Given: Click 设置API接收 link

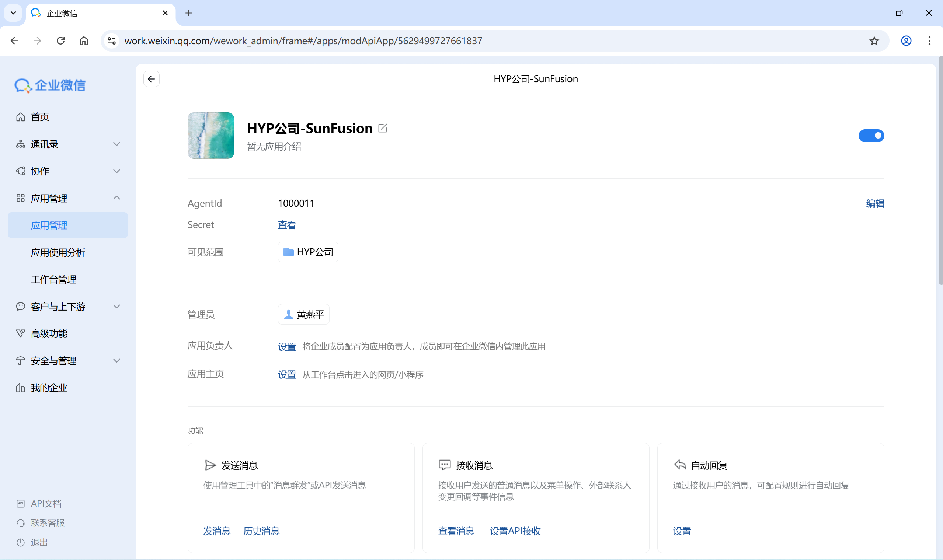Looking at the screenshot, I should pyautogui.click(x=515, y=531).
